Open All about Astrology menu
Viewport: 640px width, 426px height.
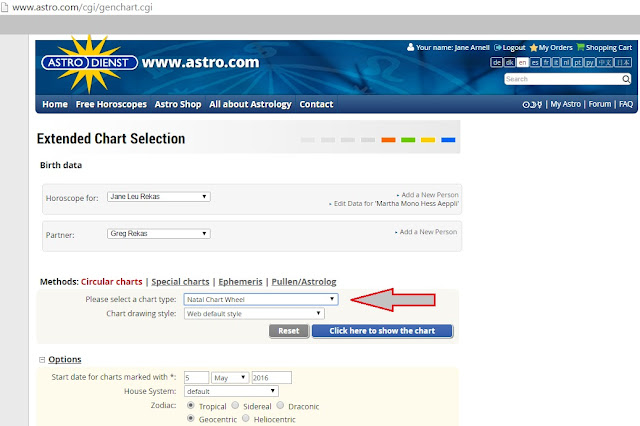251,104
